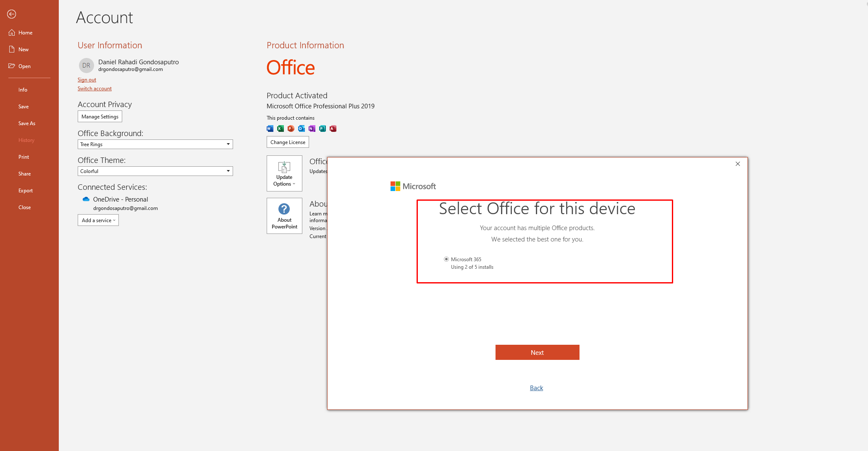The image size is (868, 451).
Task: Click the OneNote product icon
Action: coord(312,128)
